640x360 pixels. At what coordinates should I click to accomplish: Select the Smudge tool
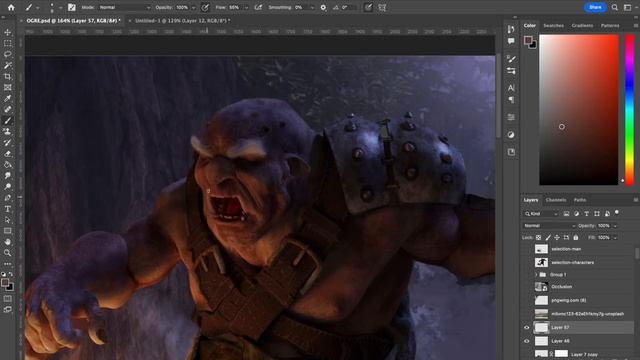pos(7,176)
